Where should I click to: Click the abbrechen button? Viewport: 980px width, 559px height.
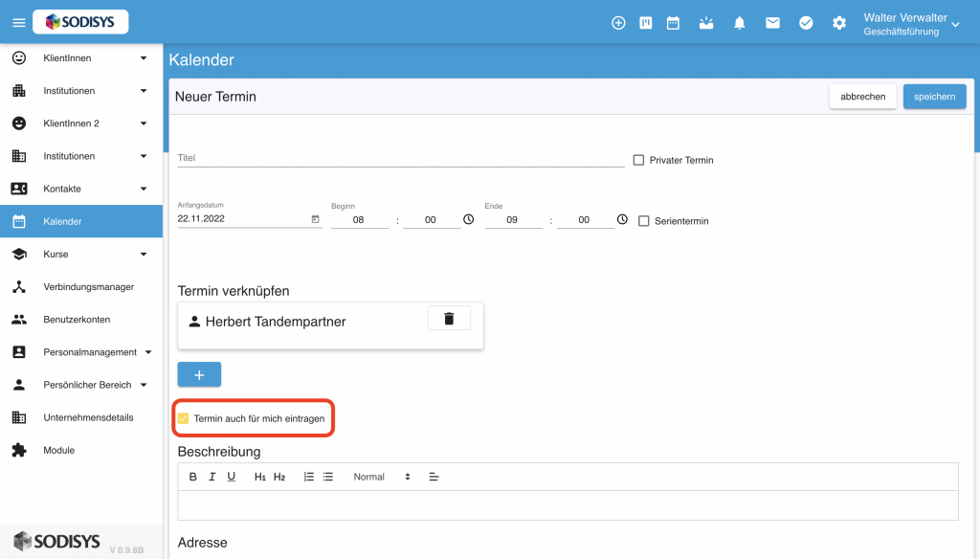click(x=862, y=97)
